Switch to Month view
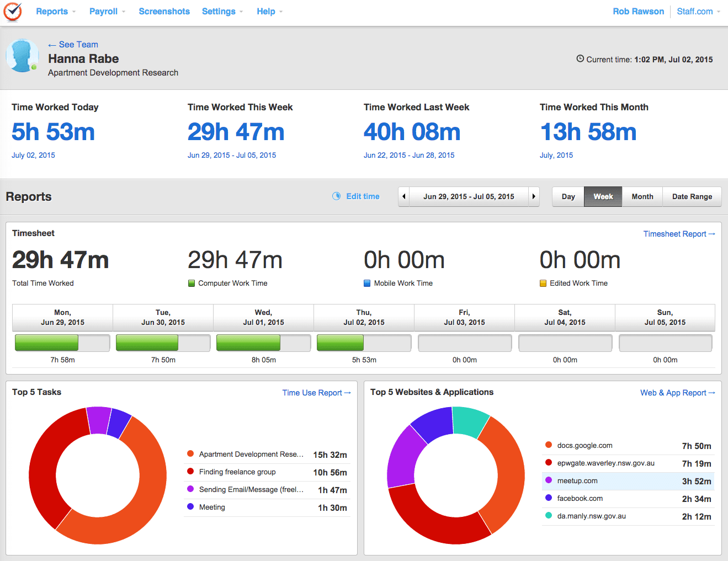This screenshot has height=561, width=728. (x=642, y=196)
